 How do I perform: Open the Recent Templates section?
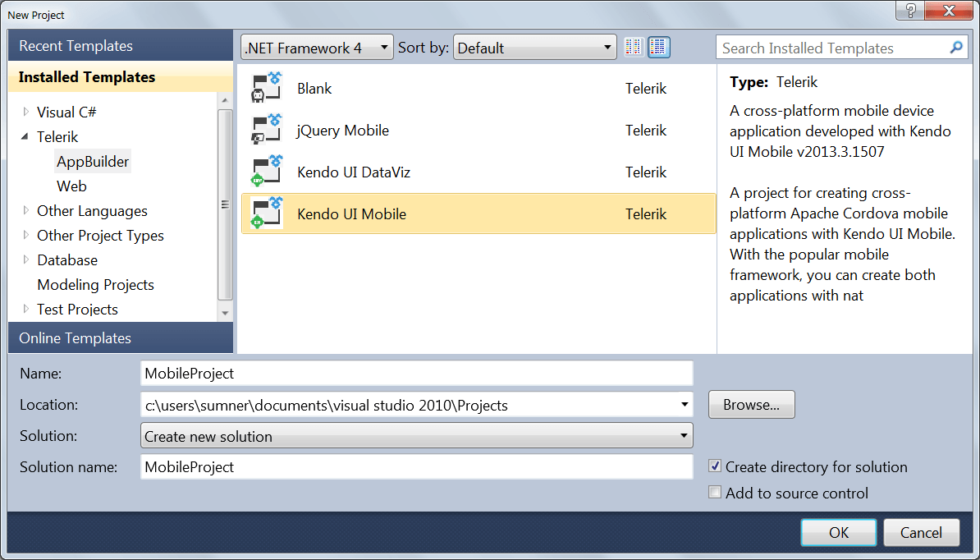pos(121,46)
